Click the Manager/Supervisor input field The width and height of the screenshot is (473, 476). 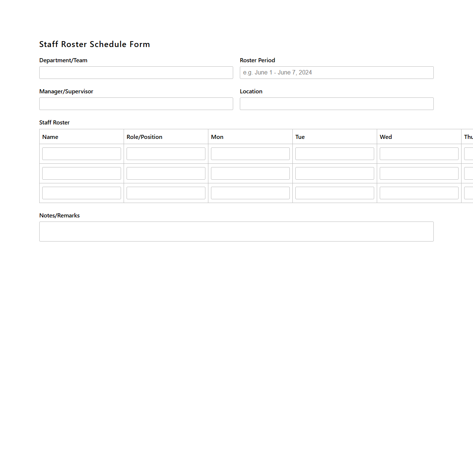pyautogui.click(x=136, y=104)
